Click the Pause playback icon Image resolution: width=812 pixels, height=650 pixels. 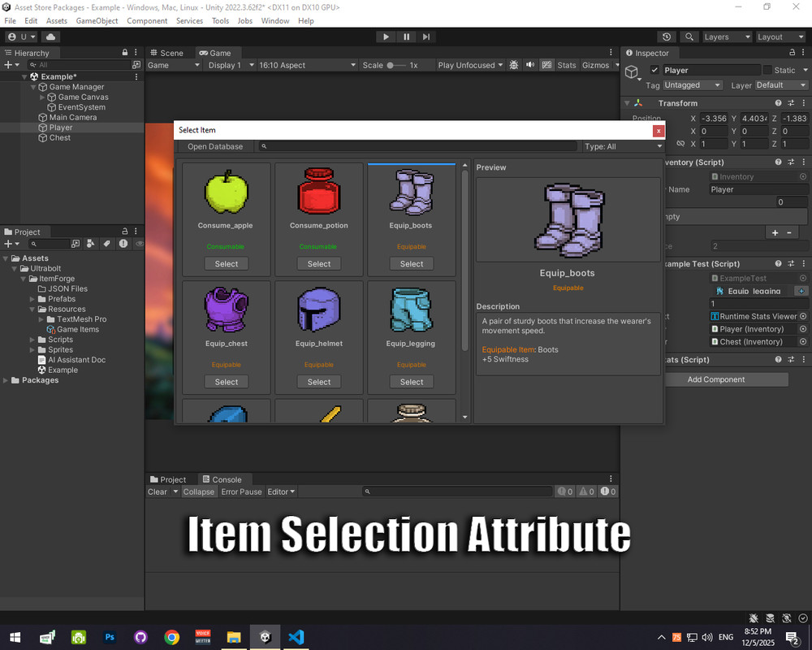point(406,37)
